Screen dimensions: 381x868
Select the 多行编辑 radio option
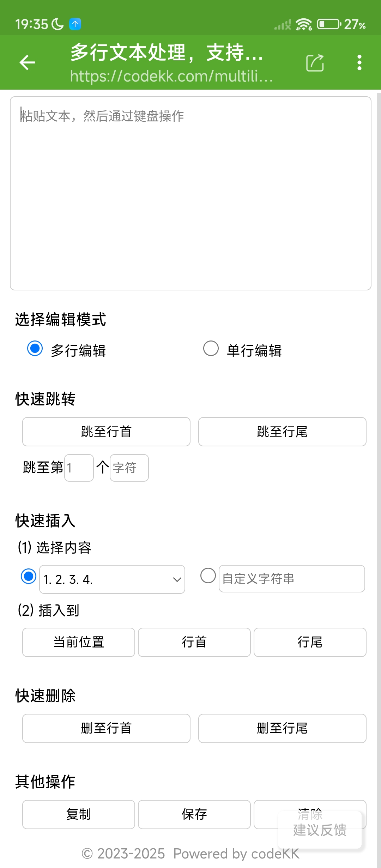pos(35,349)
